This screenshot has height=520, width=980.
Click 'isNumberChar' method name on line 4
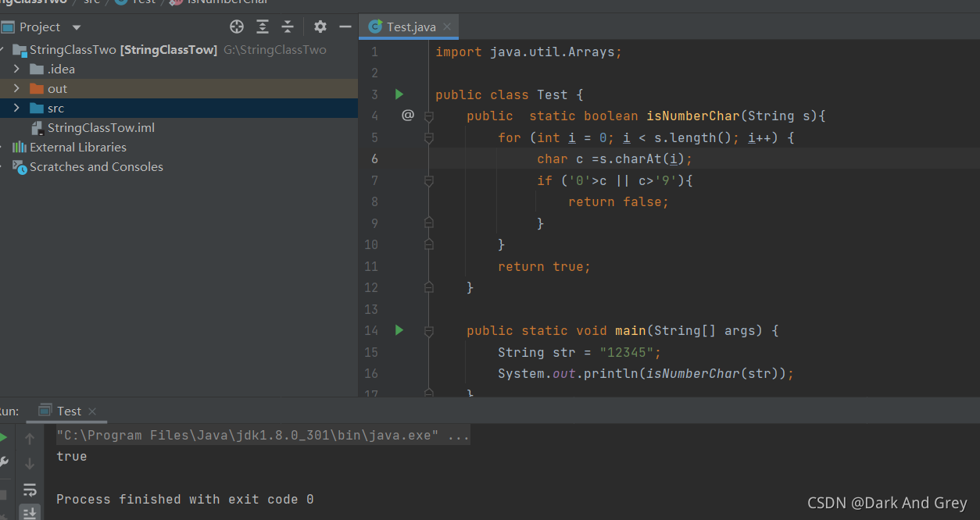click(x=693, y=116)
